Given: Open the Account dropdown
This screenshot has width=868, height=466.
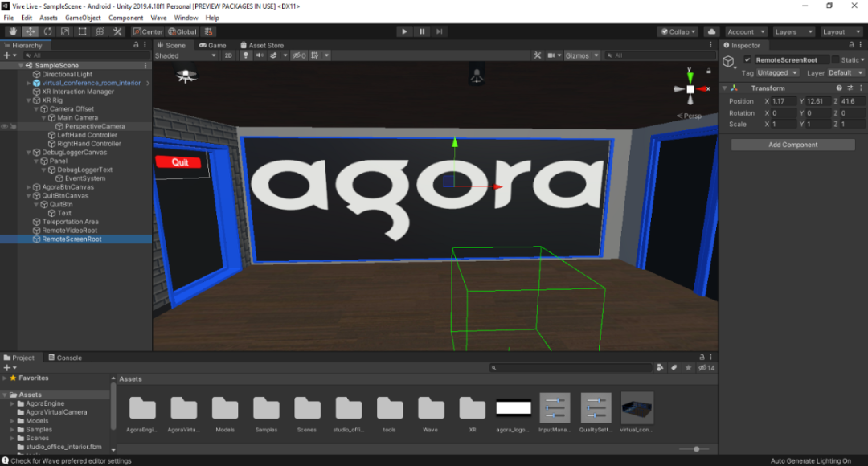Looking at the screenshot, I should 746,31.
